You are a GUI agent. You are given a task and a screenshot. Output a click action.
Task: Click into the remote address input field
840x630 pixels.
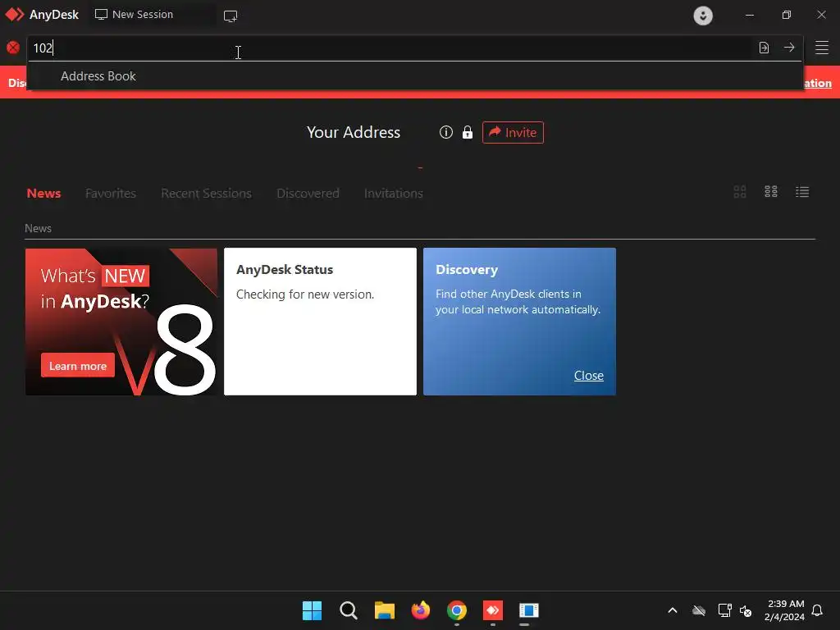[390, 48]
